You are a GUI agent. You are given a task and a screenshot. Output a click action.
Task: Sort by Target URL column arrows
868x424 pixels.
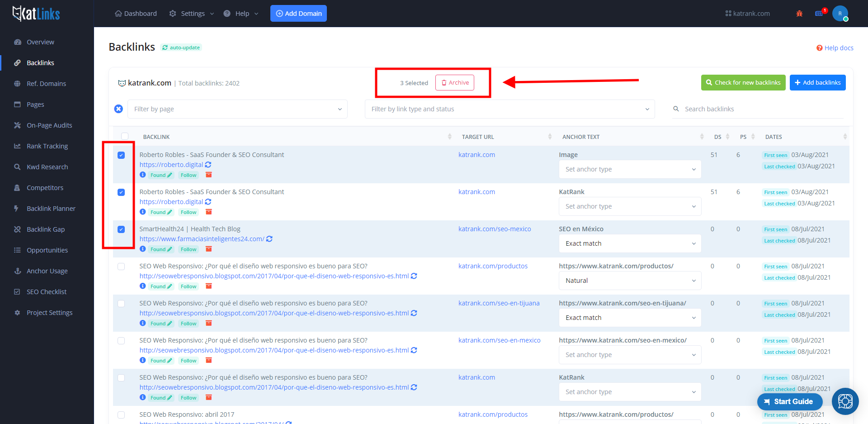550,137
